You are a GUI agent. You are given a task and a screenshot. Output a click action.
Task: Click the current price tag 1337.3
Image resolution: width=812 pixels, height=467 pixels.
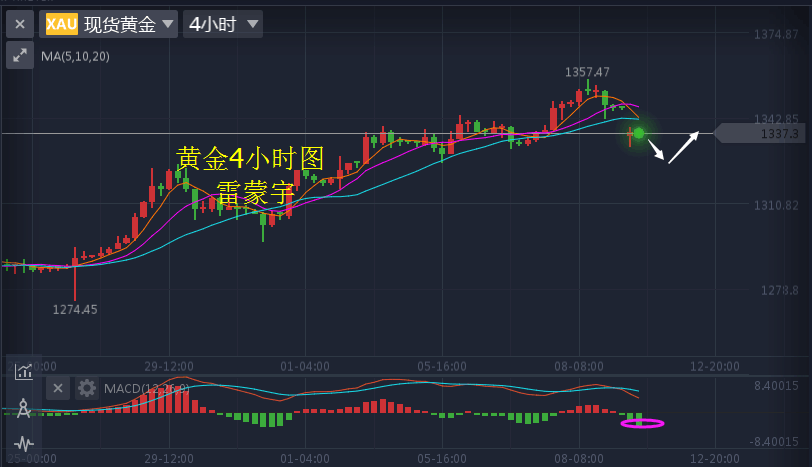point(762,133)
